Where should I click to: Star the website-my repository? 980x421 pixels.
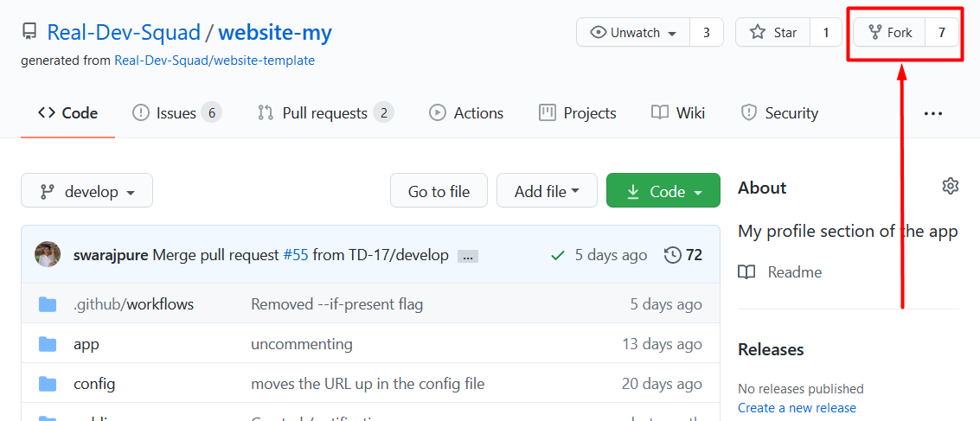773,33
